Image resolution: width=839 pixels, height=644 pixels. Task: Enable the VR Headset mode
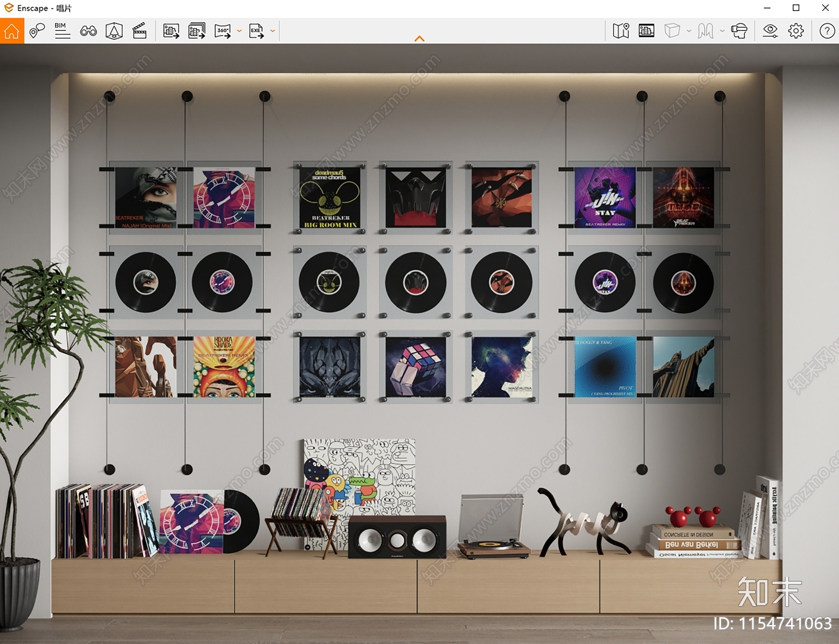(x=739, y=31)
